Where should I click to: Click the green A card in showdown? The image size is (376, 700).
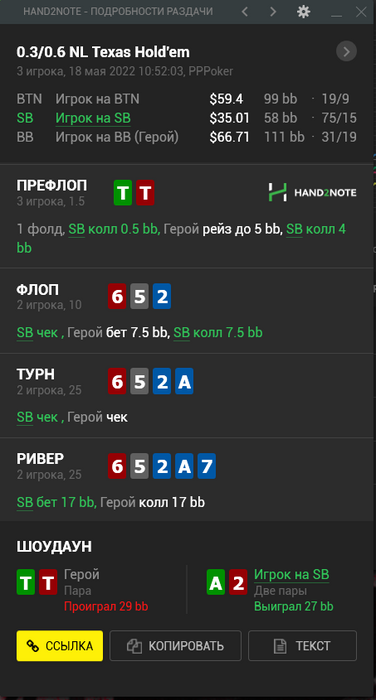pyautogui.click(x=216, y=582)
